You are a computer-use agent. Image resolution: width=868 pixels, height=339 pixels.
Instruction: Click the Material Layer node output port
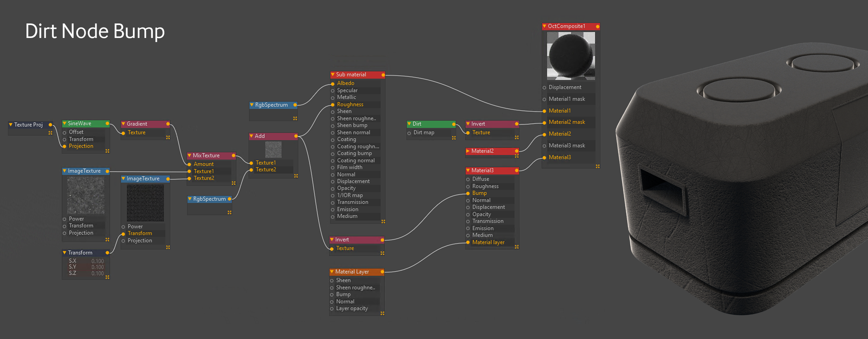382,272
